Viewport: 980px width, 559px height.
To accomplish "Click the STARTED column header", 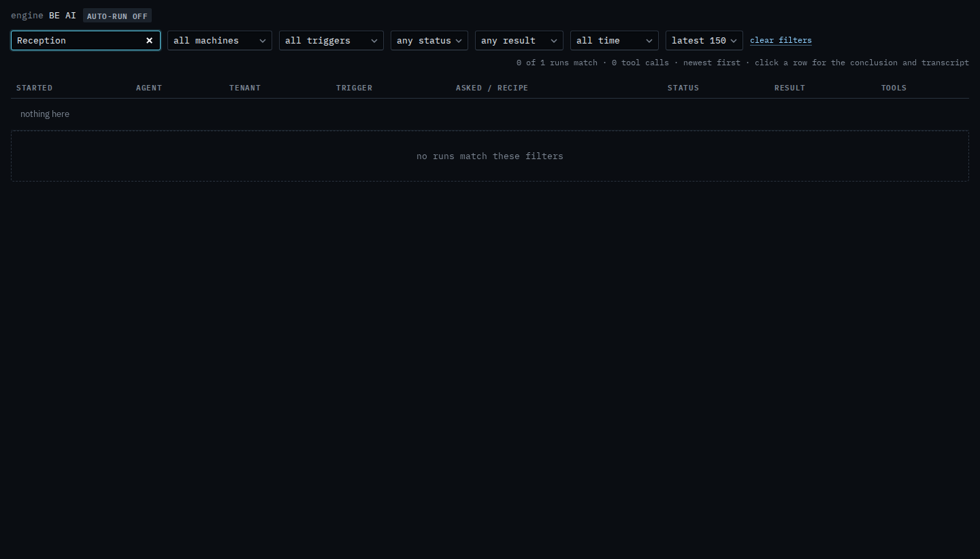I will pyautogui.click(x=34, y=88).
